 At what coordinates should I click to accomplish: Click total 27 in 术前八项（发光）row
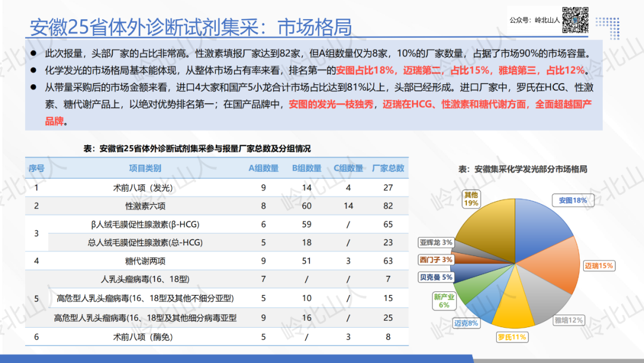(x=388, y=188)
